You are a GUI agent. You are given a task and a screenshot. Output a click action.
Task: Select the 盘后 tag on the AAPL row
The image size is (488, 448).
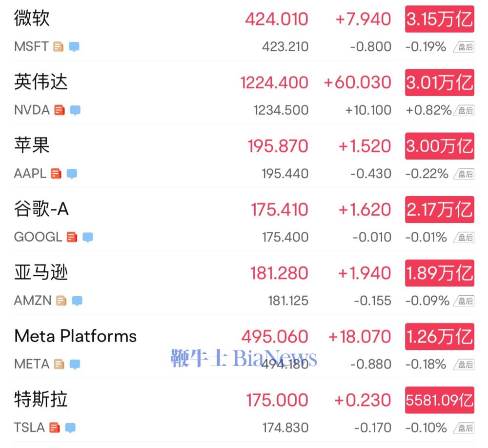point(464,174)
